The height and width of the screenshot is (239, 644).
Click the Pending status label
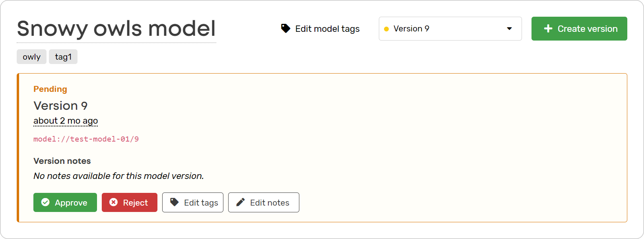click(50, 89)
